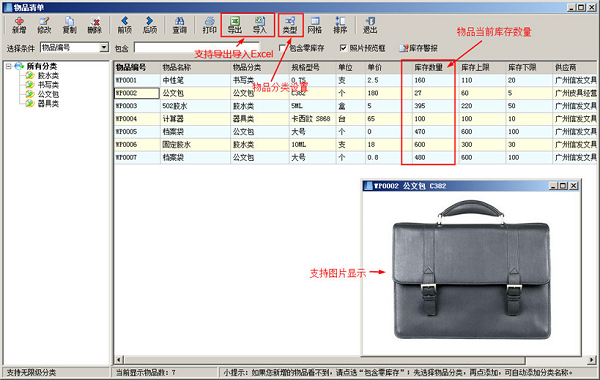Click the 物品分类 column header
Viewport: 600px width, 380px height.
coord(260,67)
